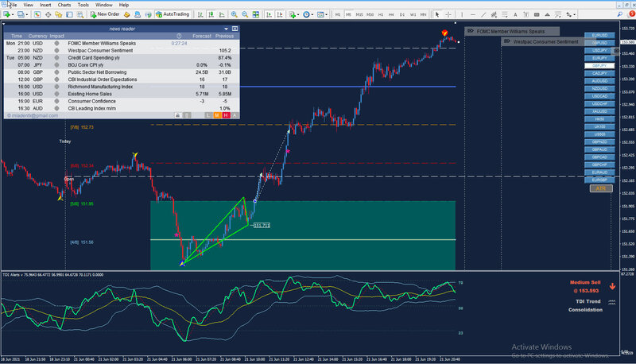Tile windows with the grid icon
This screenshot has height=364, width=636.
point(255,14)
